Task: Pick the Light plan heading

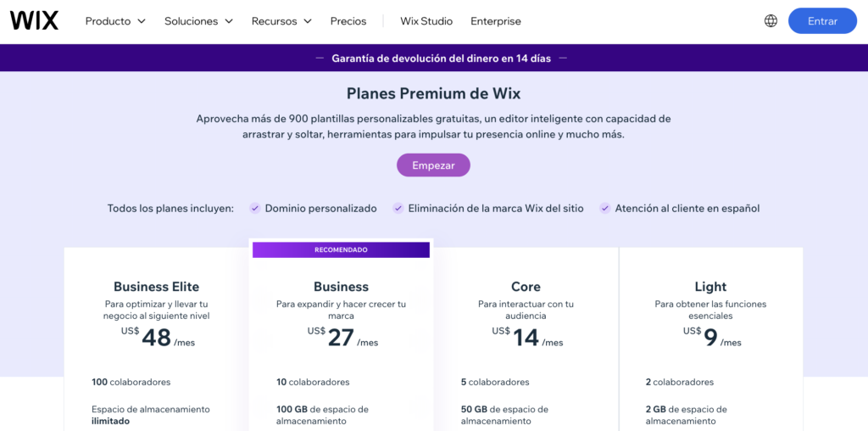Action: click(x=710, y=287)
